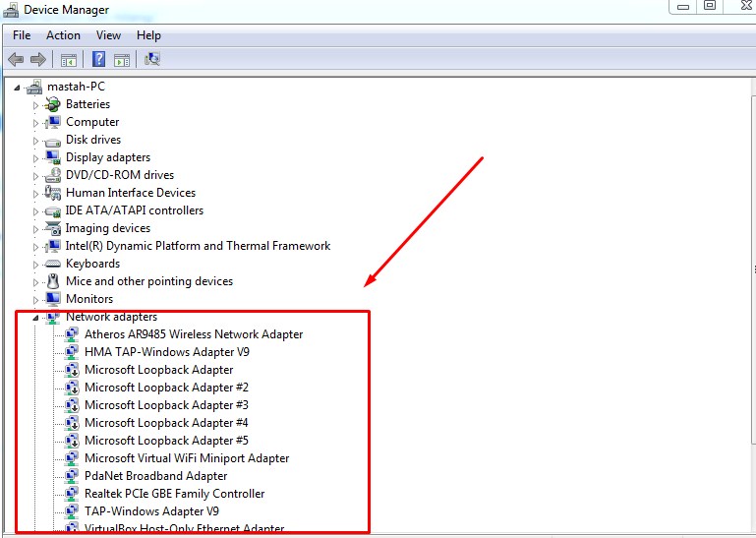The image size is (756, 538).
Task: Select Microsoft Loopback Adapter entry
Action: pos(159,370)
